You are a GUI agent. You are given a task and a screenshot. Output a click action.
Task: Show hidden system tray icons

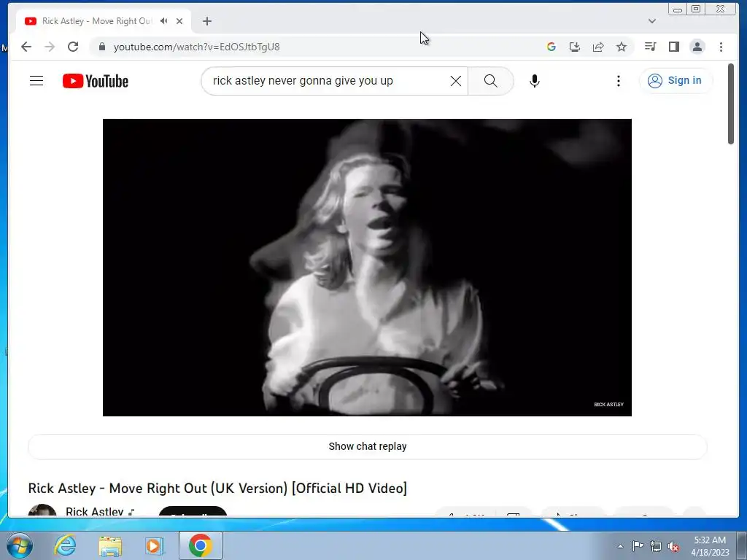[x=620, y=546]
